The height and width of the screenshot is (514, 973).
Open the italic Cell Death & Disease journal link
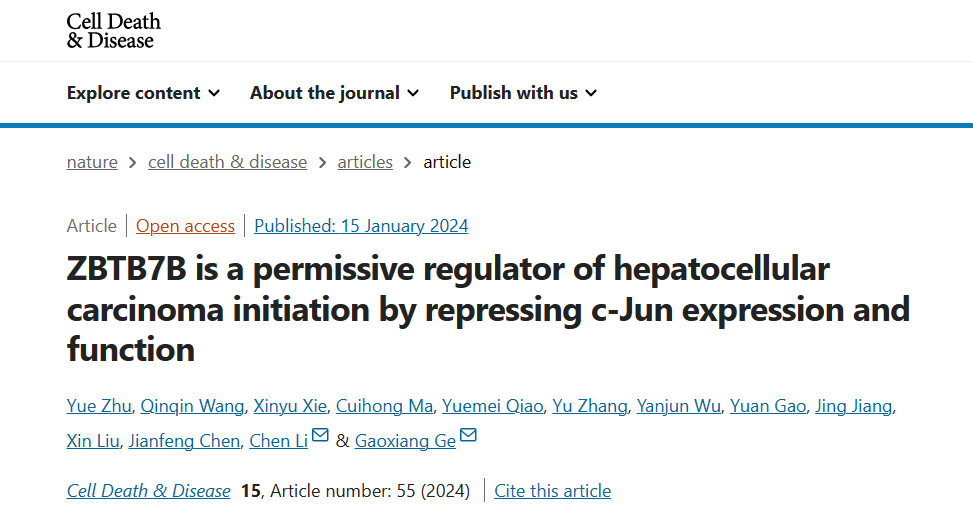click(149, 490)
